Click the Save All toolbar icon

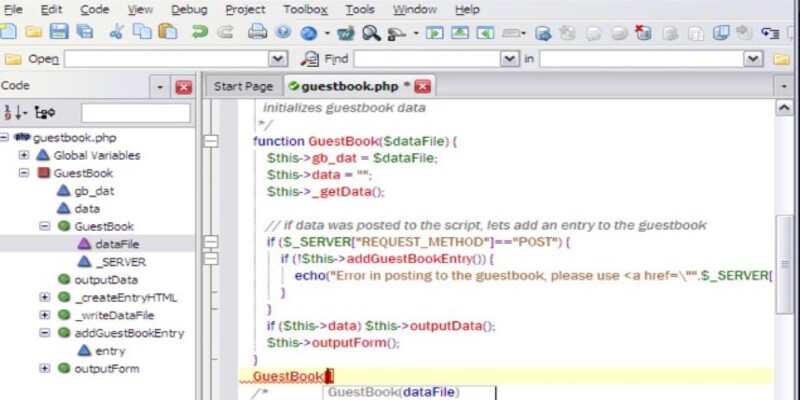pyautogui.click(x=85, y=33)
